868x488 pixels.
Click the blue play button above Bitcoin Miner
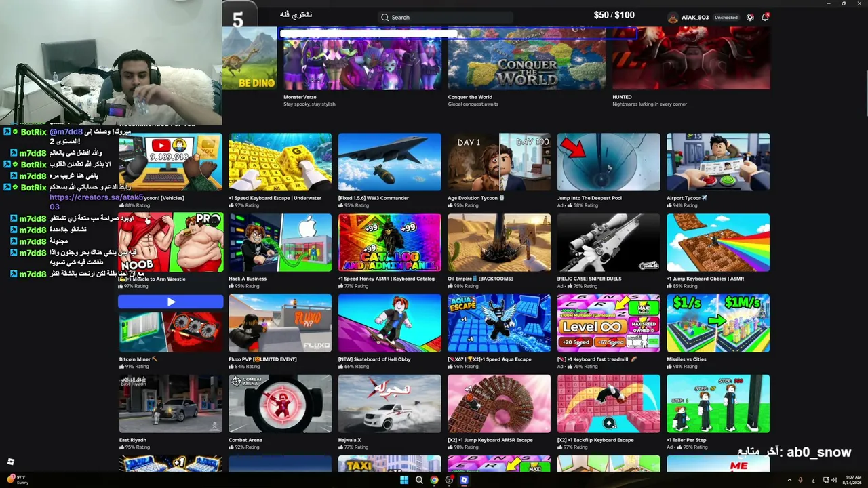pyautogui.click(x=171, y=302)
